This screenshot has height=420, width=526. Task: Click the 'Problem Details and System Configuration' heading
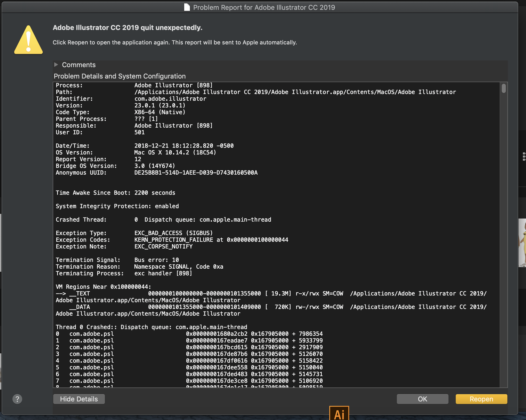pos(120,76)
